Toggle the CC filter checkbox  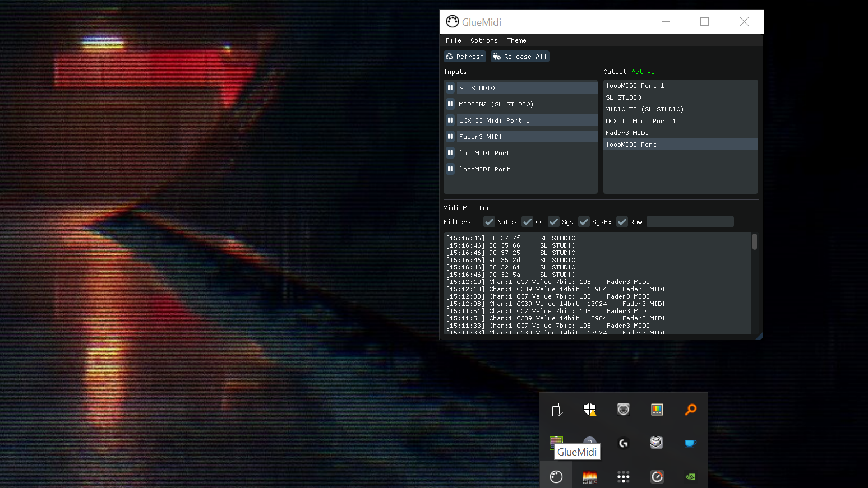pyautogui.click(x=527, y=222)
